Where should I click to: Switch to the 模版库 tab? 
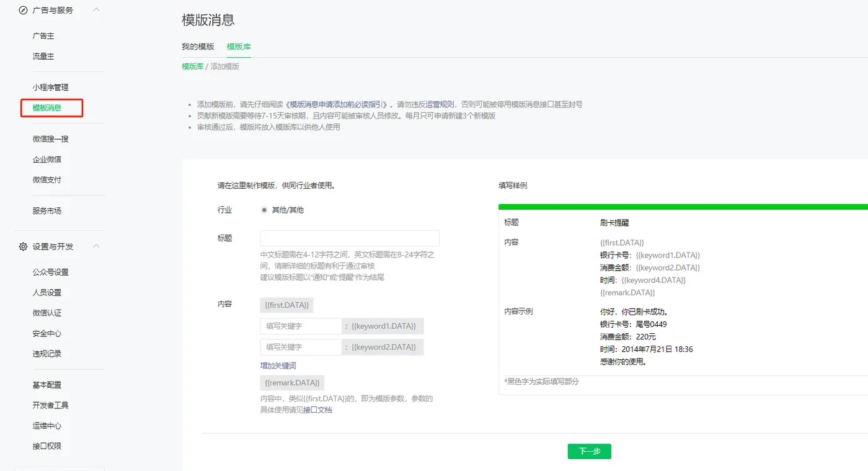pos(239,47)
